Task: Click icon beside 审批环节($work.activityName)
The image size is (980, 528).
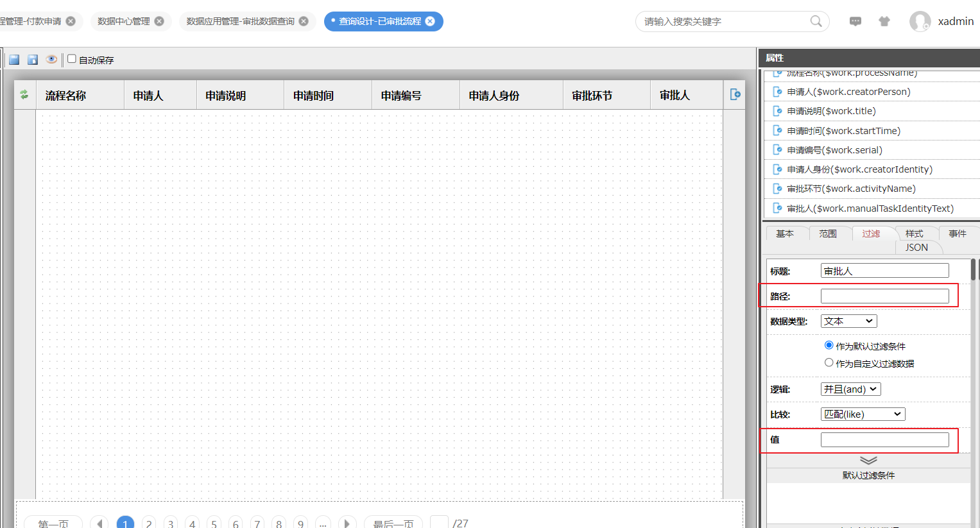Action: pyautogui.click(x=778, y=189)
